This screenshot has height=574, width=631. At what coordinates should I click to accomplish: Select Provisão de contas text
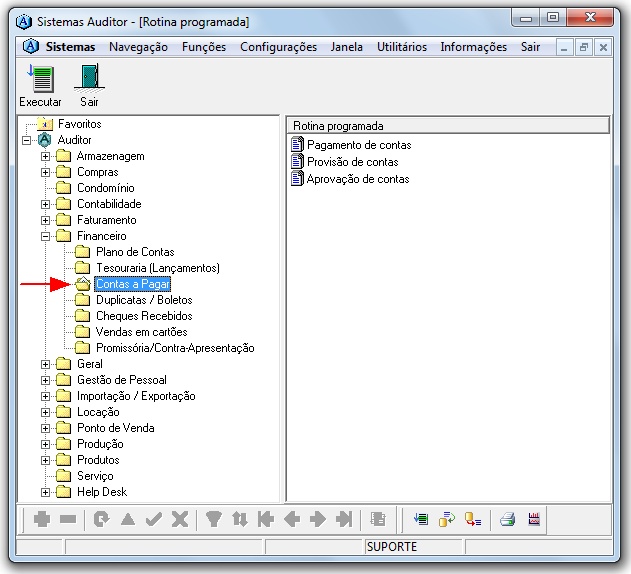click(353, 162)
